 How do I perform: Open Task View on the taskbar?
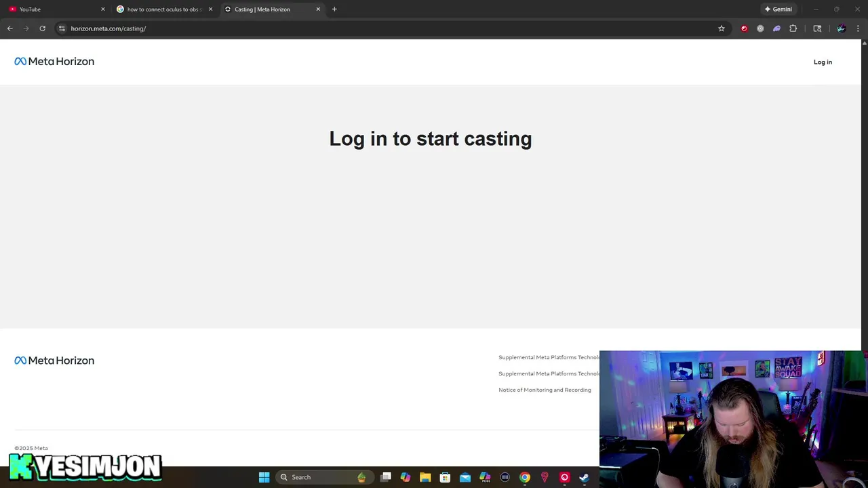[x=386, y=477]
